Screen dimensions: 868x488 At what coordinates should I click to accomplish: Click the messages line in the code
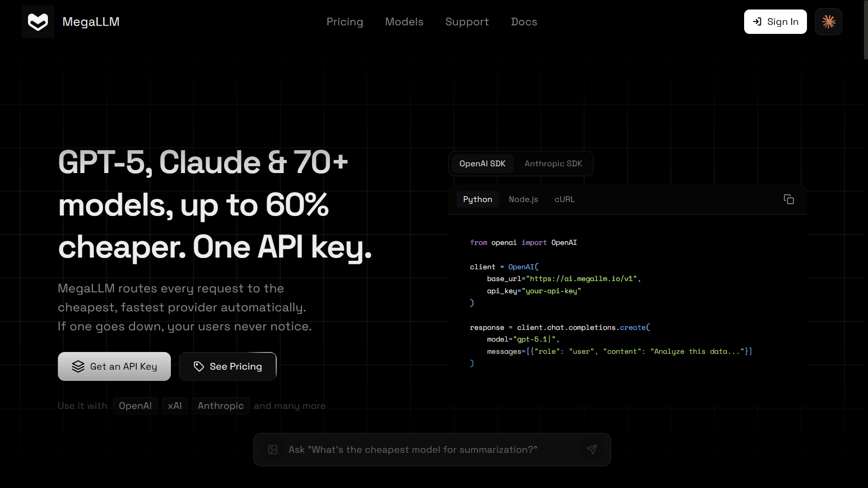(620, 352)
